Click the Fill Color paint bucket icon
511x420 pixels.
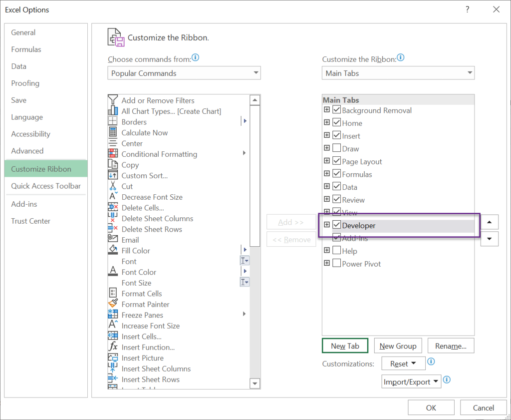coord(114,251)
